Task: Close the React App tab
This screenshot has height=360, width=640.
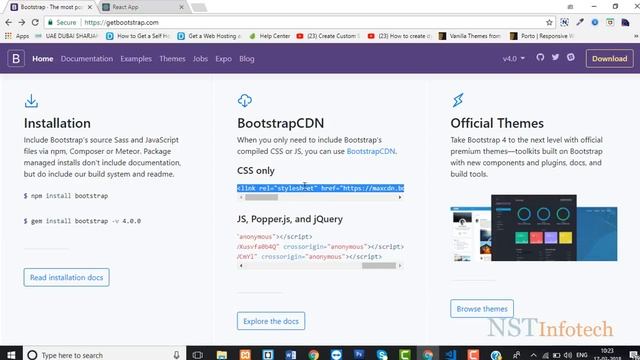Action: [181, 7]
